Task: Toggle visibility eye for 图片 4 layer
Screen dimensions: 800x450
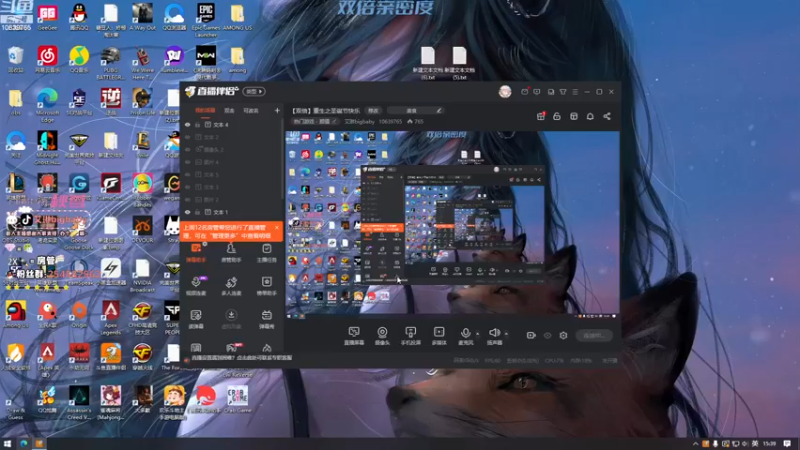Action: [187, 162]
